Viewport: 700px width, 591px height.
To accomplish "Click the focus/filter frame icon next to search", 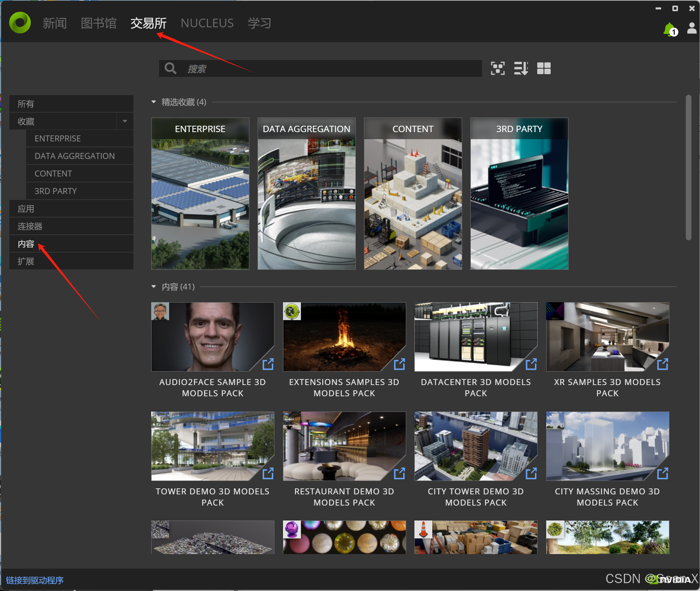I will (x=498, y=68).
